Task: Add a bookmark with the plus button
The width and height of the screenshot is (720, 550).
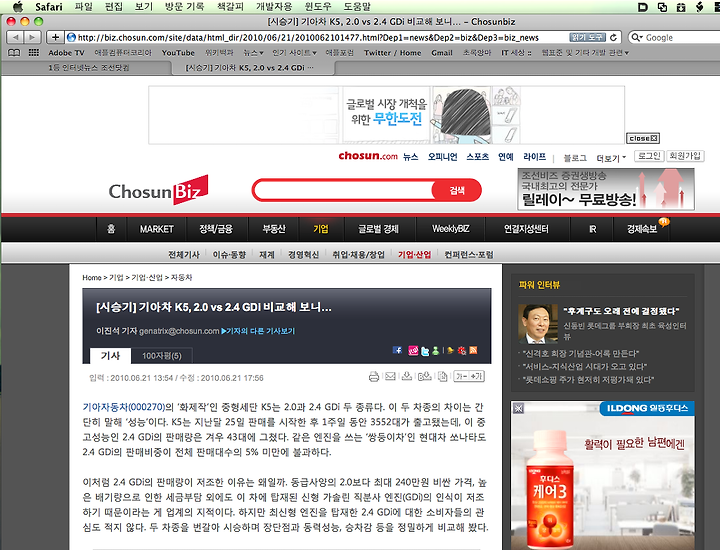Action: click(55, 37)
